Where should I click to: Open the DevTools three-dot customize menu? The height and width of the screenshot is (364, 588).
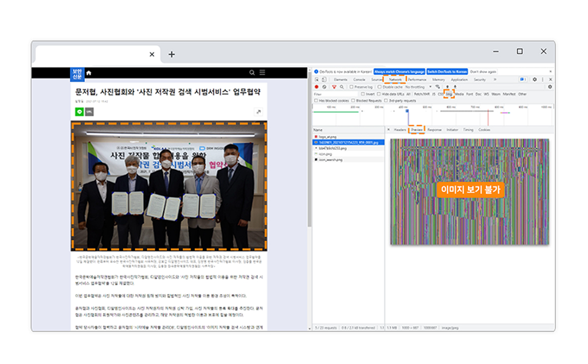pyautogui.click(x=543, y=80)
